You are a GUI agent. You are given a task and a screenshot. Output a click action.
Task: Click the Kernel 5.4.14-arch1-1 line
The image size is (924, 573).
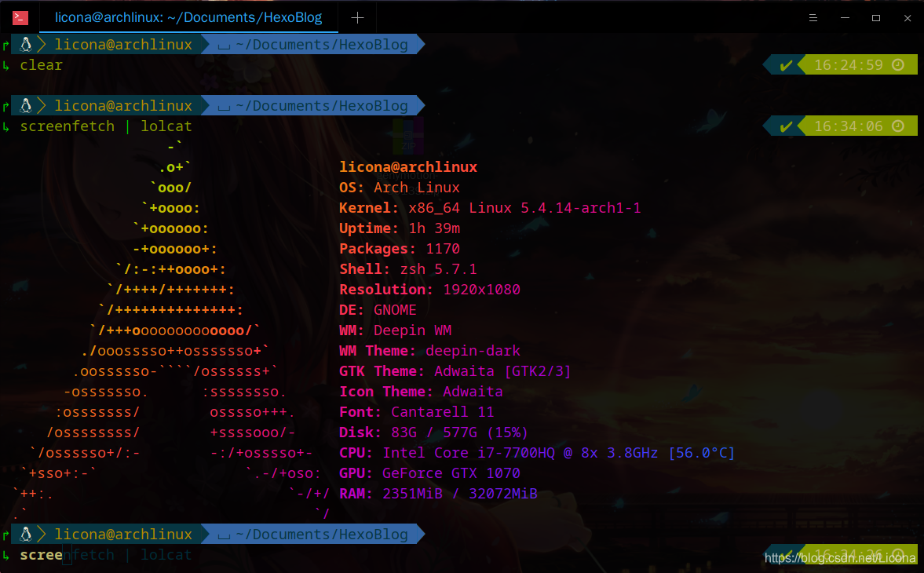click(x=491, y=209)
